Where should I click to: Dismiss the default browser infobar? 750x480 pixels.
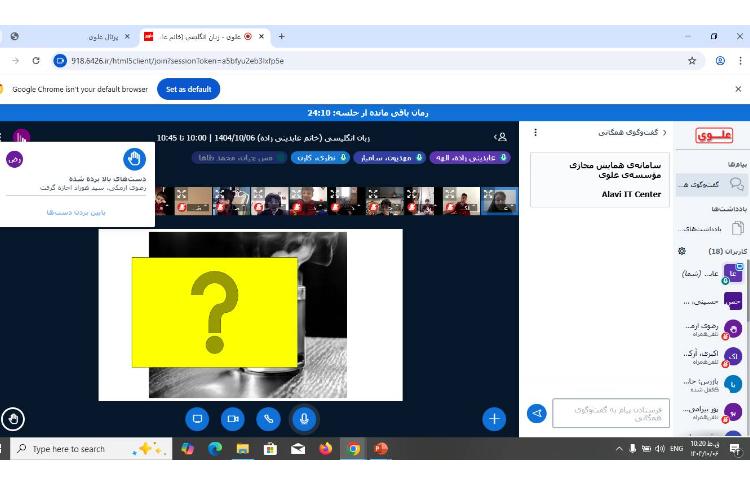click(738, 89)
